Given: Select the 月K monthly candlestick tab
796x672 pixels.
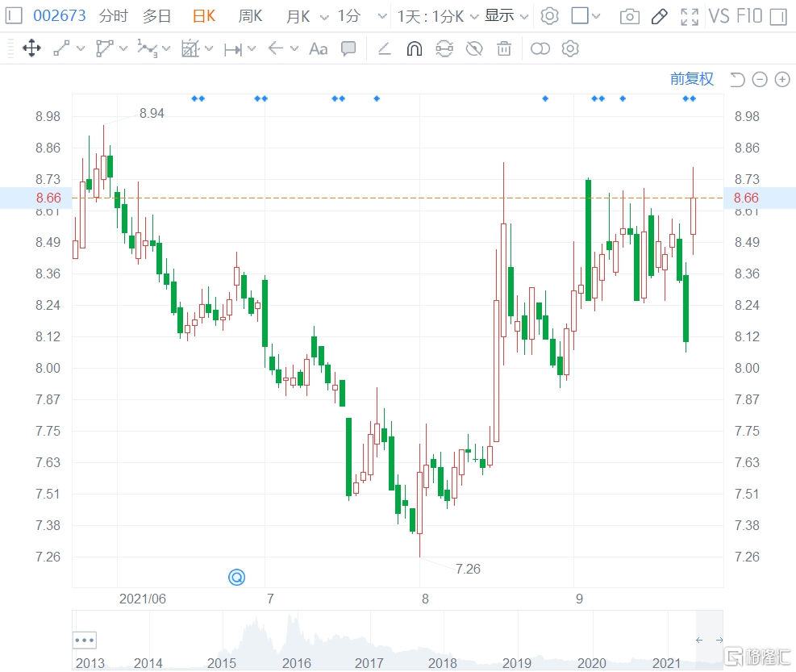Looking at the screenshot, I should click(298, 16).
